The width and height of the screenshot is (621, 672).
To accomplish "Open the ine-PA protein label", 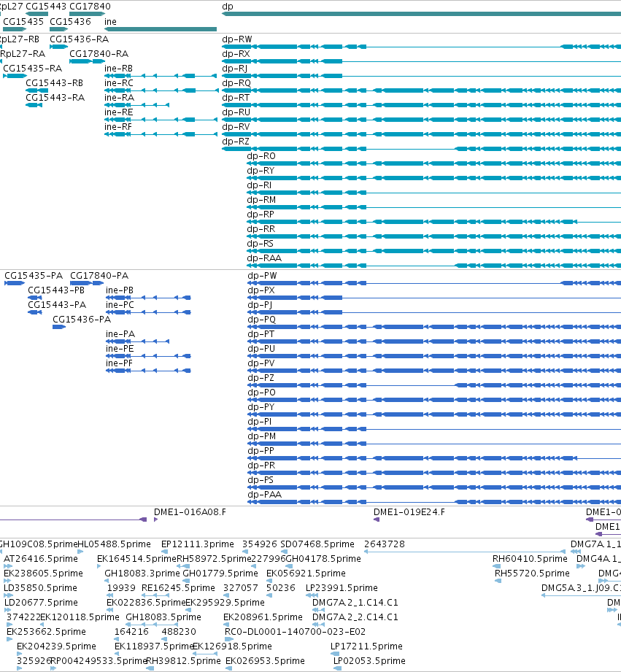I will click(x=120, y=334).
